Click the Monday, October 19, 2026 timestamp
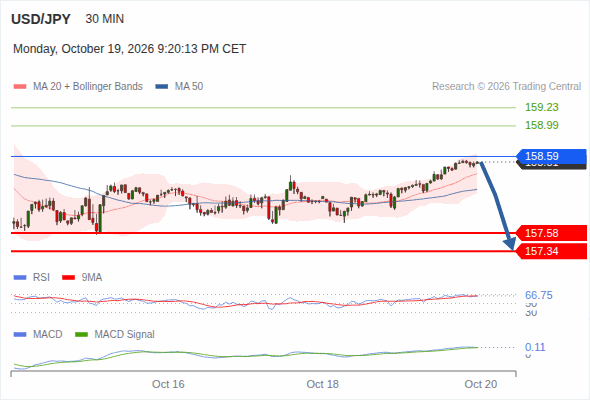 [x=129, y=49]
